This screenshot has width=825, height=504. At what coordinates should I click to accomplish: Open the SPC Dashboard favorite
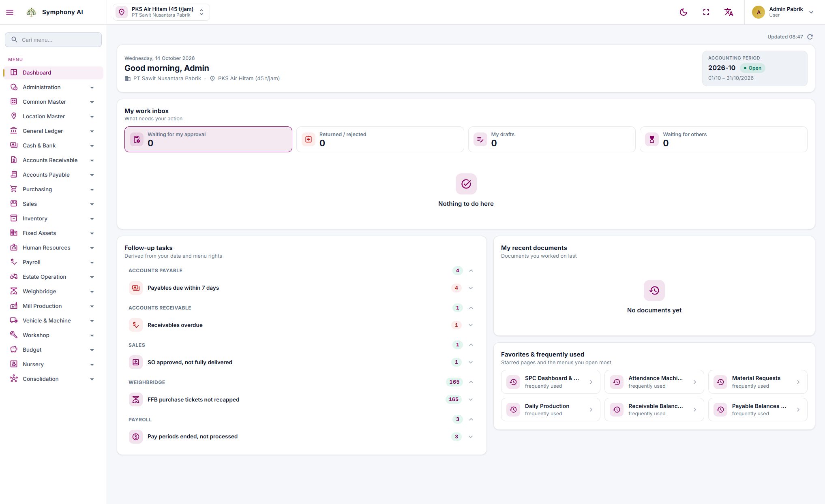[551, 382]
